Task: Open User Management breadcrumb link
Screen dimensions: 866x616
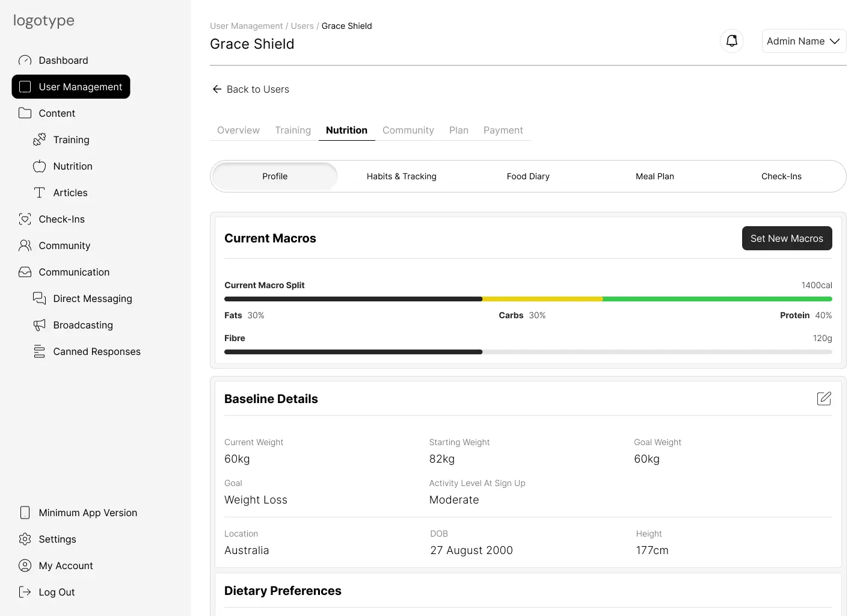Action: click(x=246, y=26)
